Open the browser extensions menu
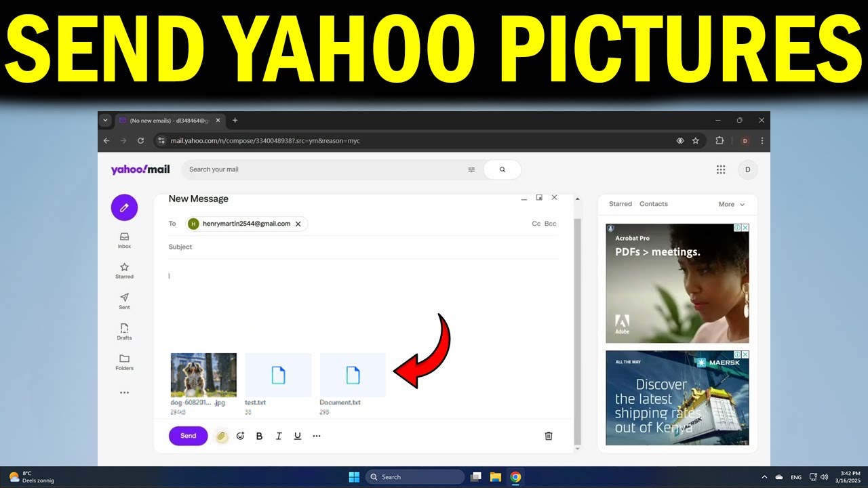868x488 pixels. 720,141
